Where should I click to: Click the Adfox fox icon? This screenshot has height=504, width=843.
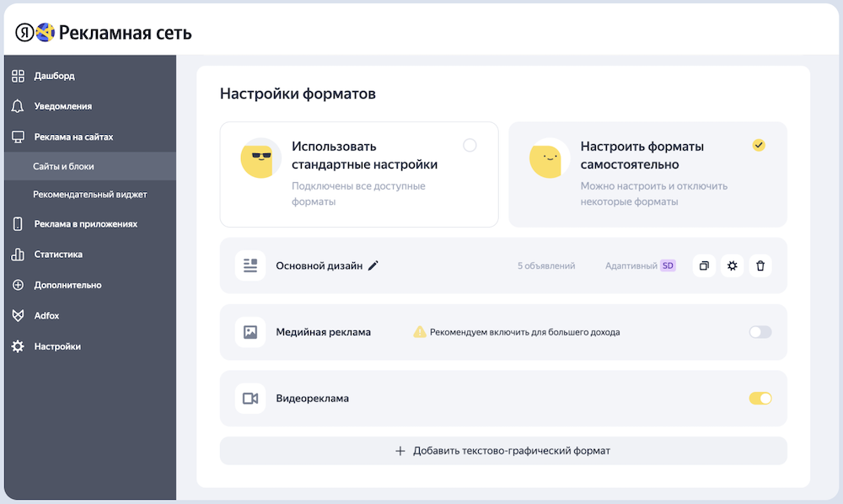18,315
